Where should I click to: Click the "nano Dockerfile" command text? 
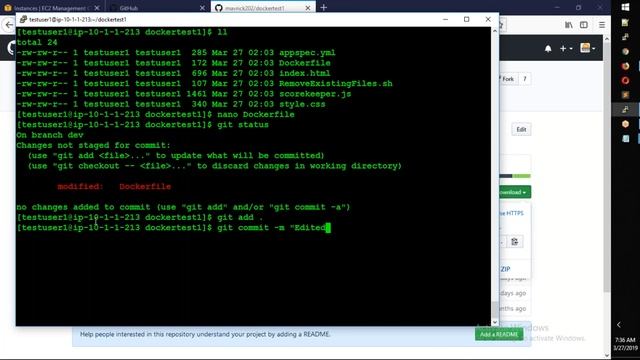tap(256, 114)
